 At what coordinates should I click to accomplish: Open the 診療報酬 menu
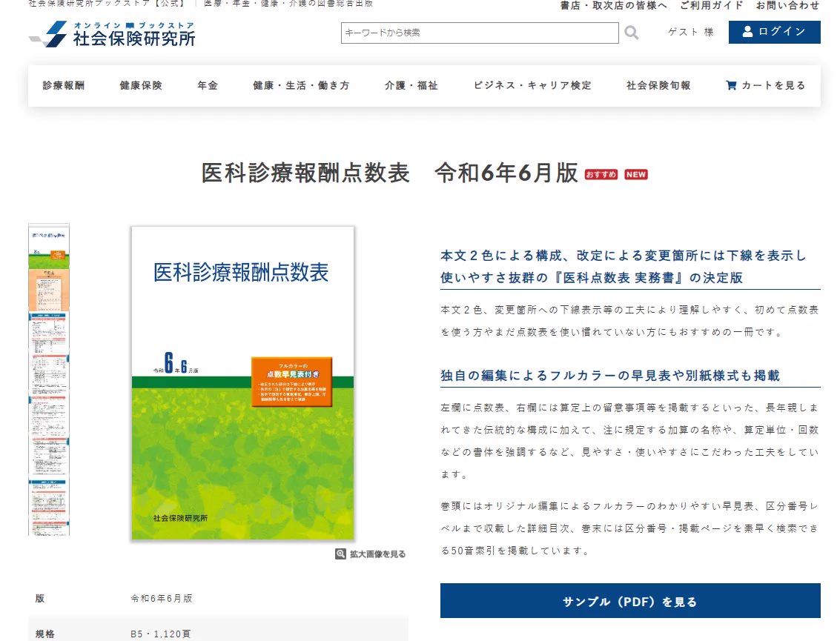[64, 86]
